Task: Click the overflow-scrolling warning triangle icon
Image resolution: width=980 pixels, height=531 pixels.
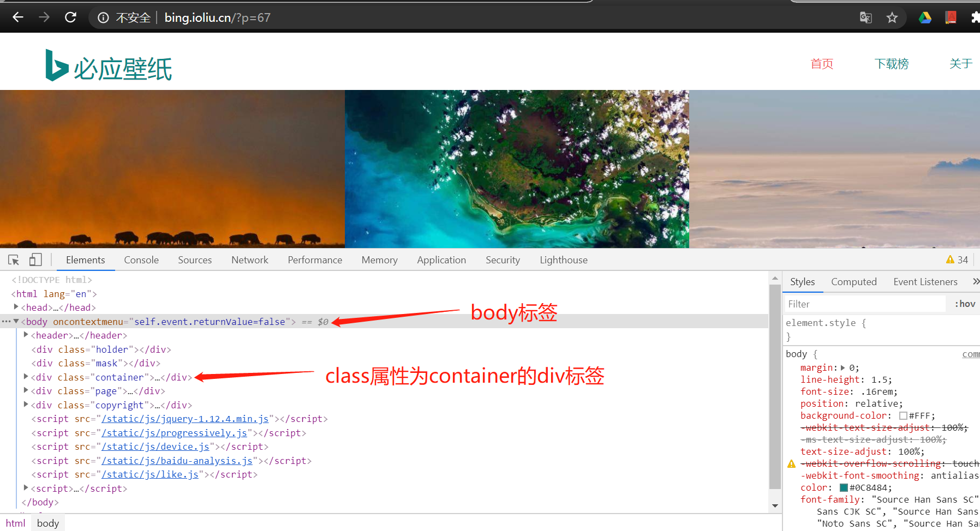Action: click(x=791, y=464)
